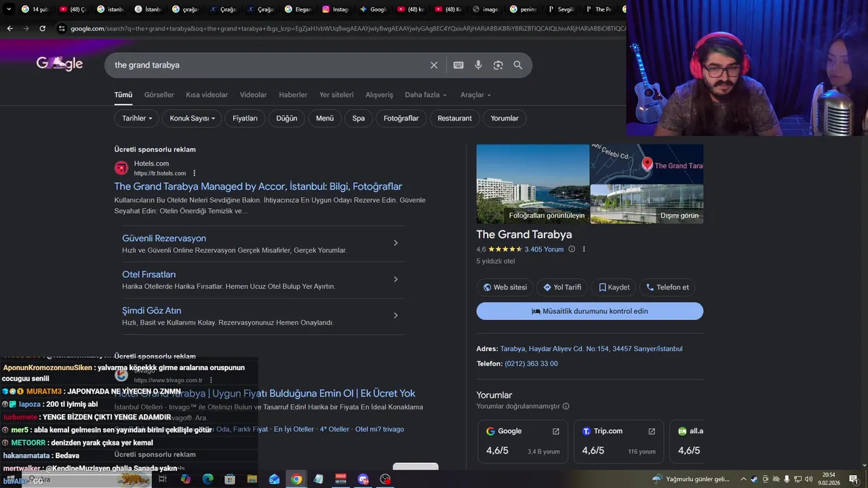
Task: Switch to the Elegan browser tab
Action: pyautogui.click(x=297, y=9)
